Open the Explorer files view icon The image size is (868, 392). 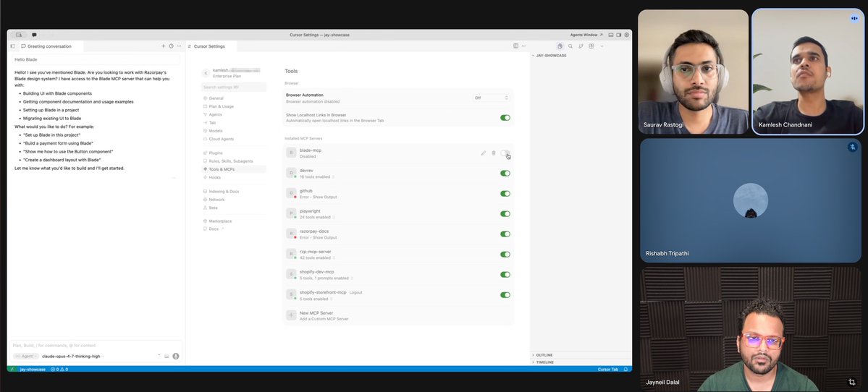pyautogui.click(x=560, y=46)
